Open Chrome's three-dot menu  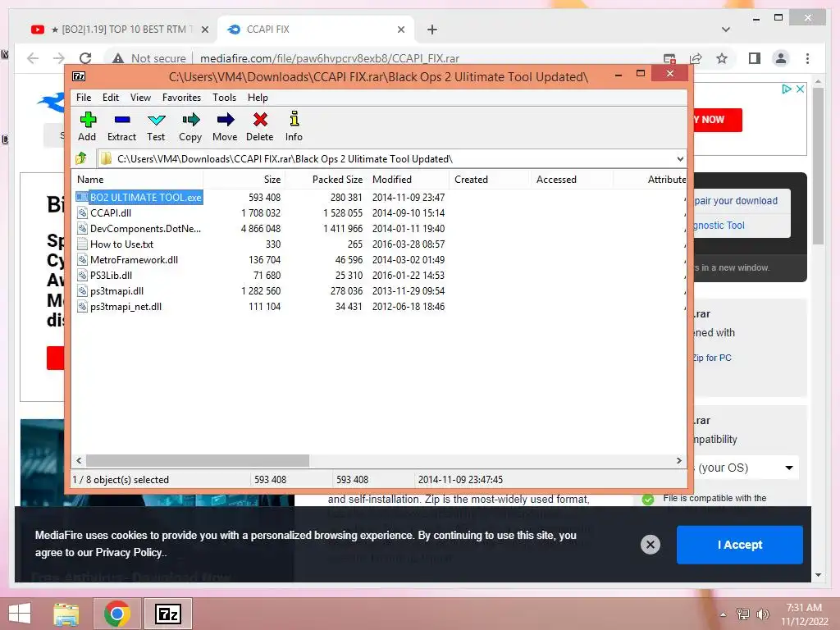(x=807, y=58)
